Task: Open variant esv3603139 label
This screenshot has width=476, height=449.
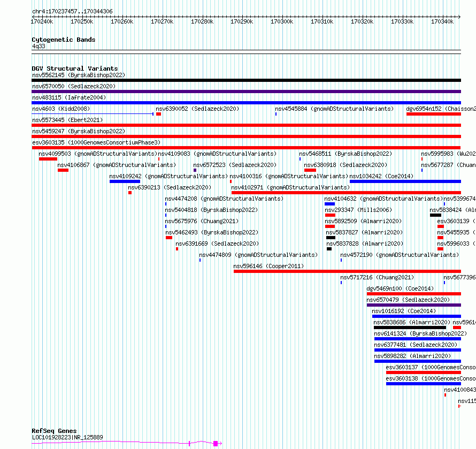Action: click(456, 221)
